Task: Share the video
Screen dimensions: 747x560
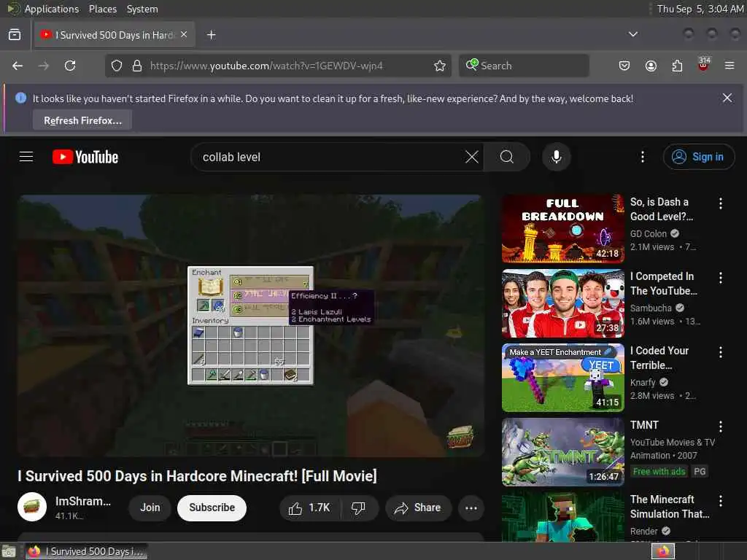Action: pyautogui.click(x=418, y=508)
